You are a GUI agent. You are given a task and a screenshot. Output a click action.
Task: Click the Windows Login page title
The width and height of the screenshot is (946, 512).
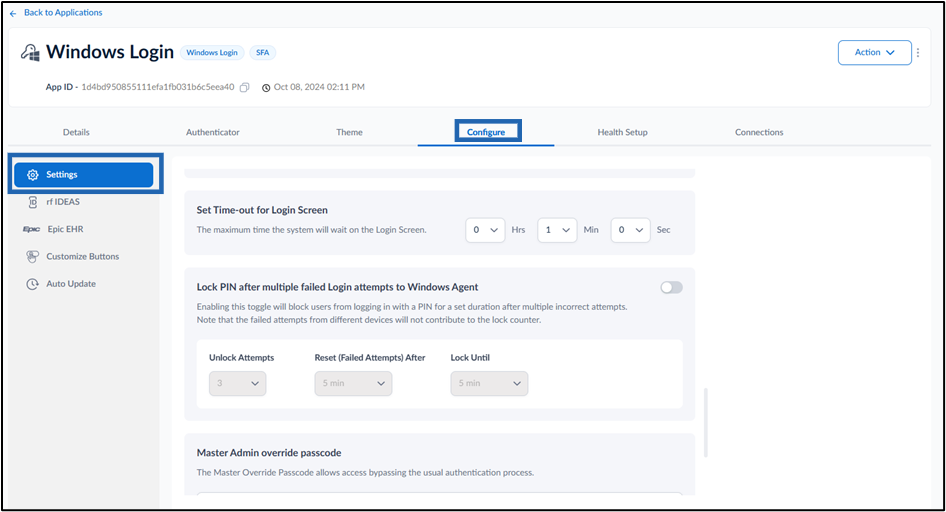click(x=110, y=52)
